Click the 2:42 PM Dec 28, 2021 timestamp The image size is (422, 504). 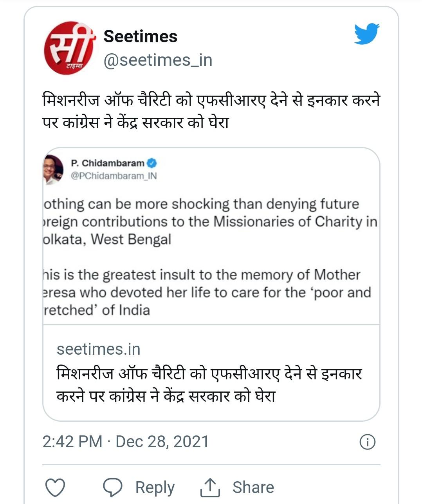click(x=125, y=442)
